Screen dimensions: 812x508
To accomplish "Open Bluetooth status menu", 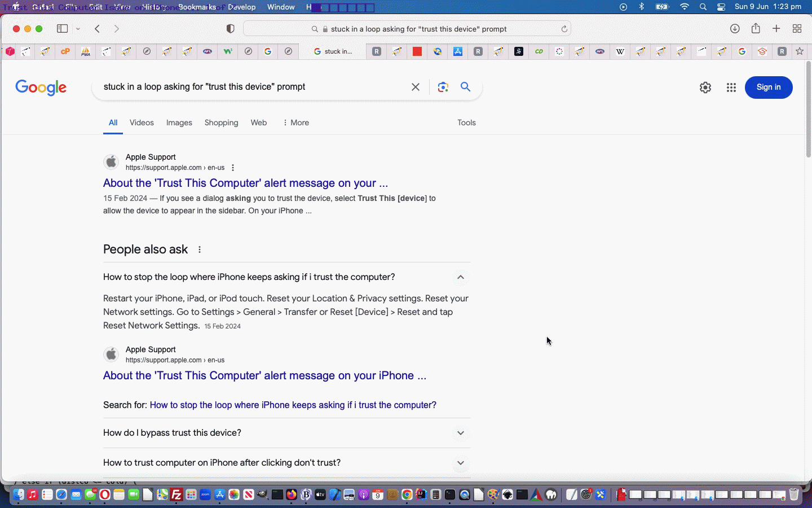I will 641,7.
